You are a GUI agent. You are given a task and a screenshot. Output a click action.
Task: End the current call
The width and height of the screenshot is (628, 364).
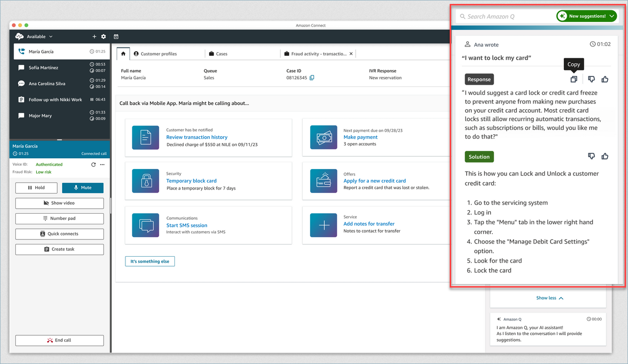coord(59,340)
